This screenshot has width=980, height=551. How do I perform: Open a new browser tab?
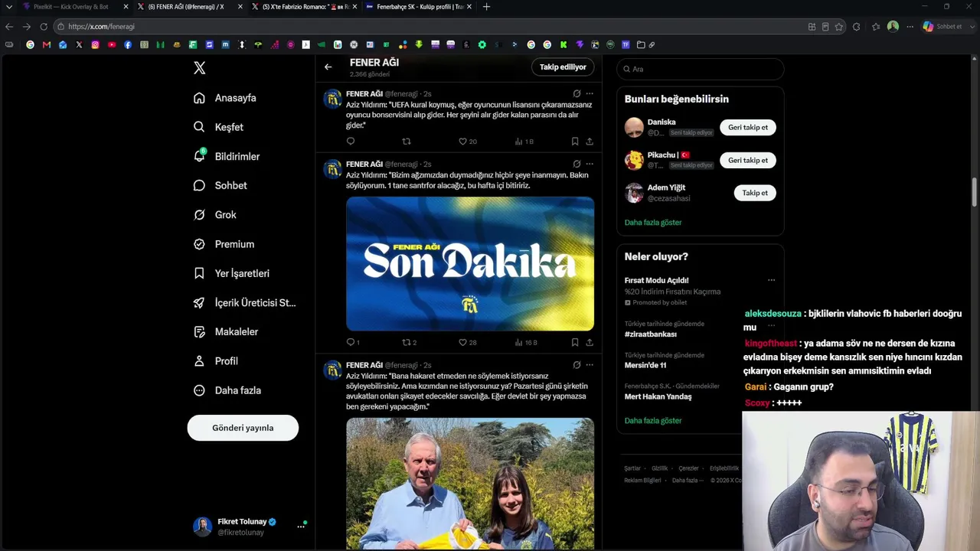[486, 7]
